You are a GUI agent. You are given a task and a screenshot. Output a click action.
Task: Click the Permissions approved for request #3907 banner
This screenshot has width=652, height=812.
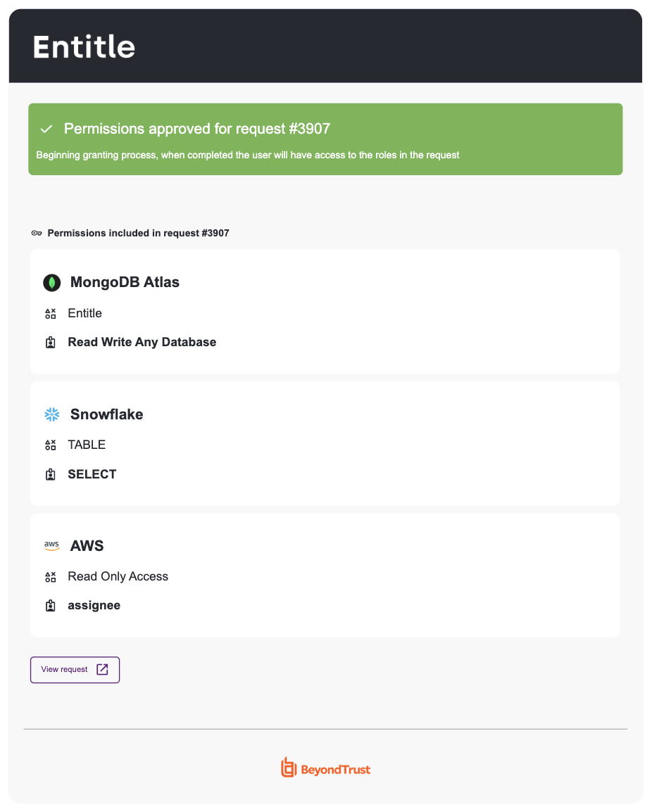click(325, 139)
